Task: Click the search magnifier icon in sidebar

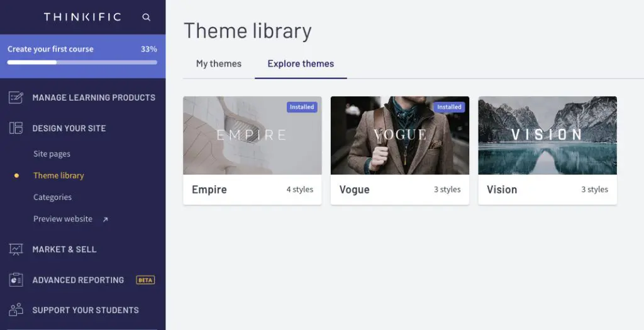Action: point(146,17)
